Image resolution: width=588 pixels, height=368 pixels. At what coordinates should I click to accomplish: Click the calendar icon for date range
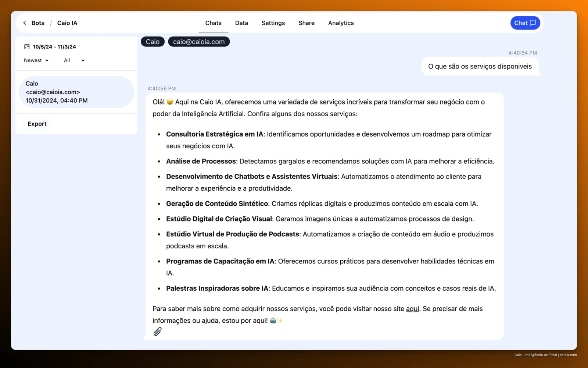point(27,47)
